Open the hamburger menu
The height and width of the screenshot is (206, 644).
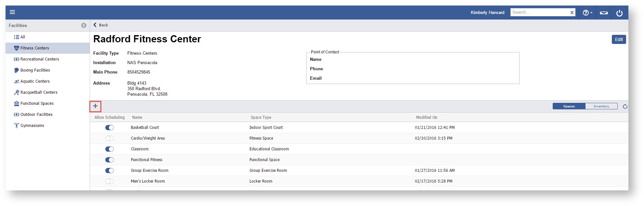point(12,12)
